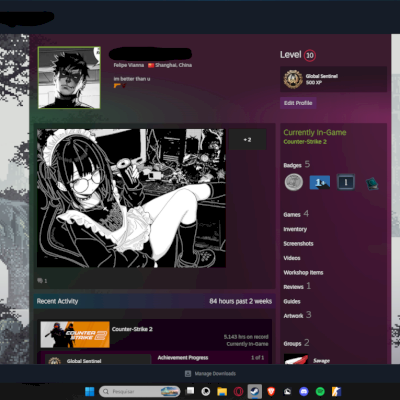The image size is (400, 400).
Task: Open the +2 more showcase items tile
Action: [x=247, y=140]
